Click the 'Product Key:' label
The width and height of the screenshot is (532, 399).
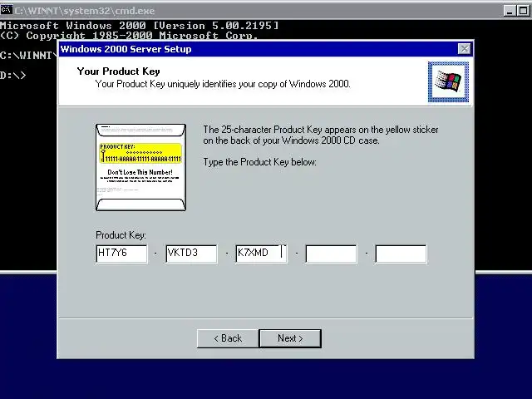pyautogui.click(x=121, y=235)
